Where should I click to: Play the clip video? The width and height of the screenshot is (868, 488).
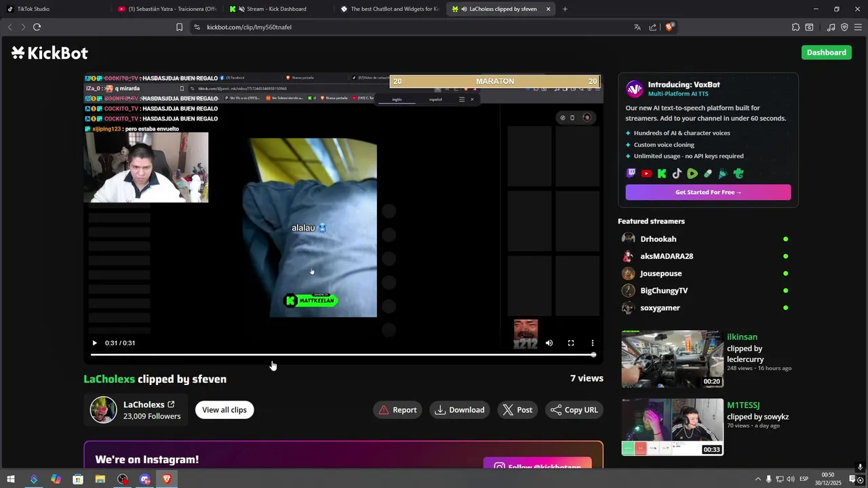coord(94,343)
